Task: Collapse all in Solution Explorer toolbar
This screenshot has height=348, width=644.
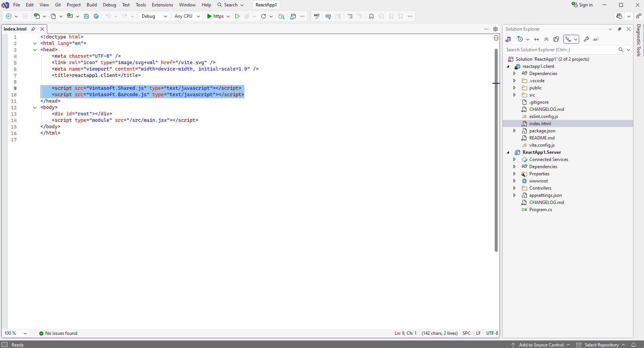Action: (546, 39)
